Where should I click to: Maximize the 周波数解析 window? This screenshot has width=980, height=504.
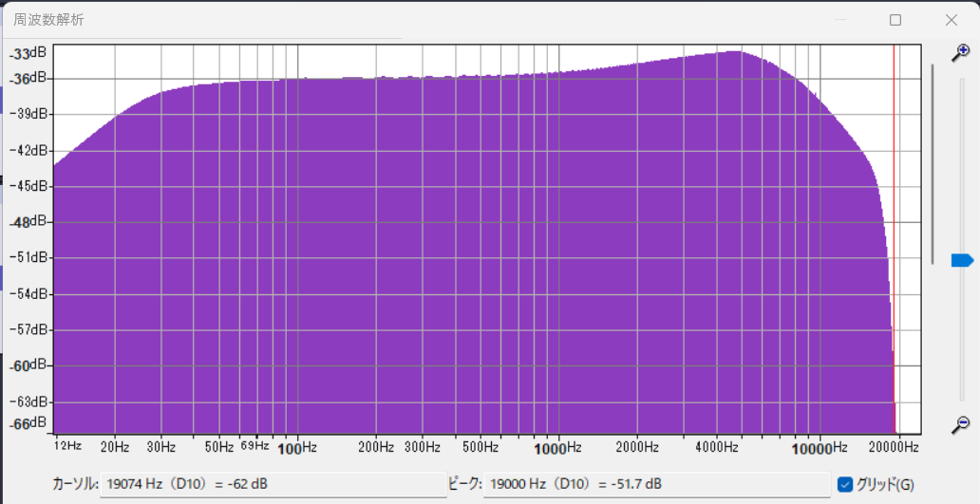[895, 20]
